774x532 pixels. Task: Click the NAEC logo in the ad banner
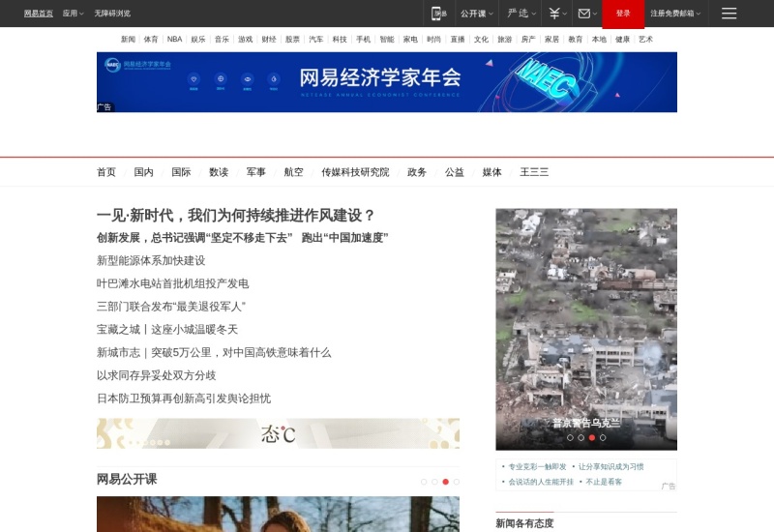[112, 65]
